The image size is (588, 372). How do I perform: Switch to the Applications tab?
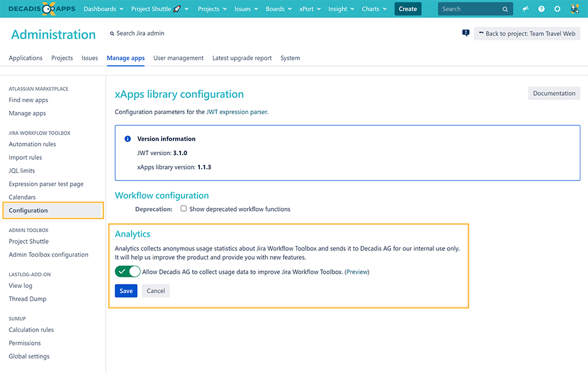(x=25, y=58)
